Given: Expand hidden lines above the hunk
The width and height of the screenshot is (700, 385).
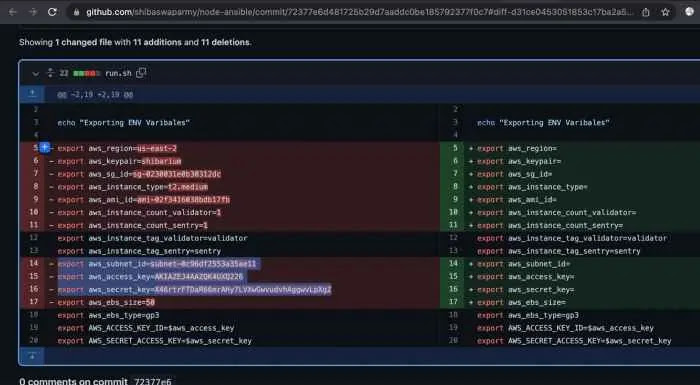Looking at the screenshot, I should (32, 94).
